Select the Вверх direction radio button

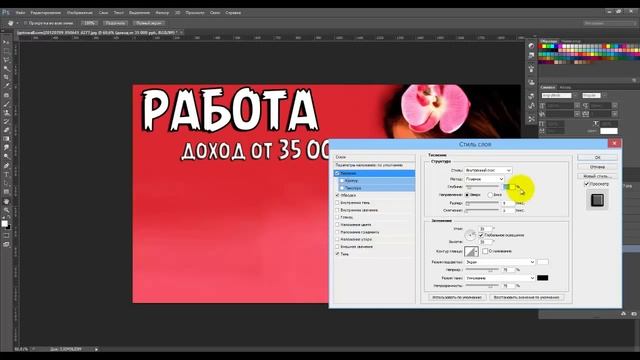pos(467,195)
